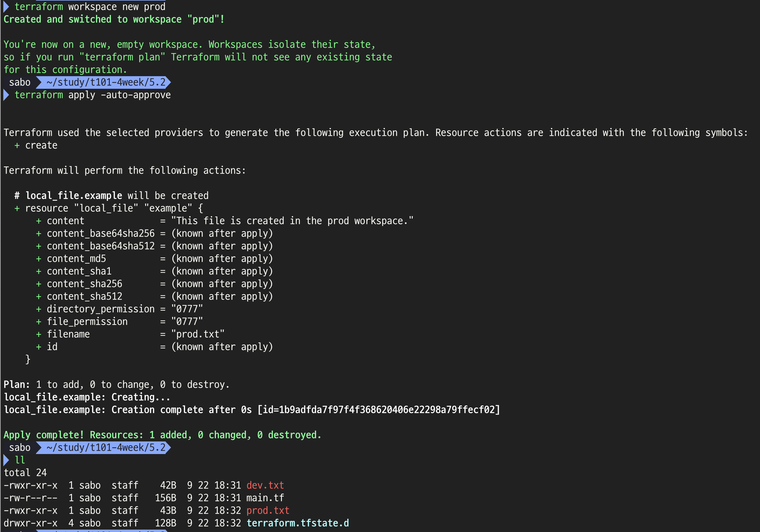
Task: Click the terraform.tfstate.d directory name
Action: [298, 523]
